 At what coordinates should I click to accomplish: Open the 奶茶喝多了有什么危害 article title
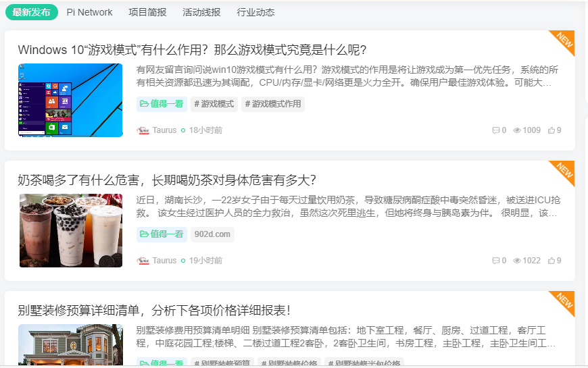click(x=167, y=180)
